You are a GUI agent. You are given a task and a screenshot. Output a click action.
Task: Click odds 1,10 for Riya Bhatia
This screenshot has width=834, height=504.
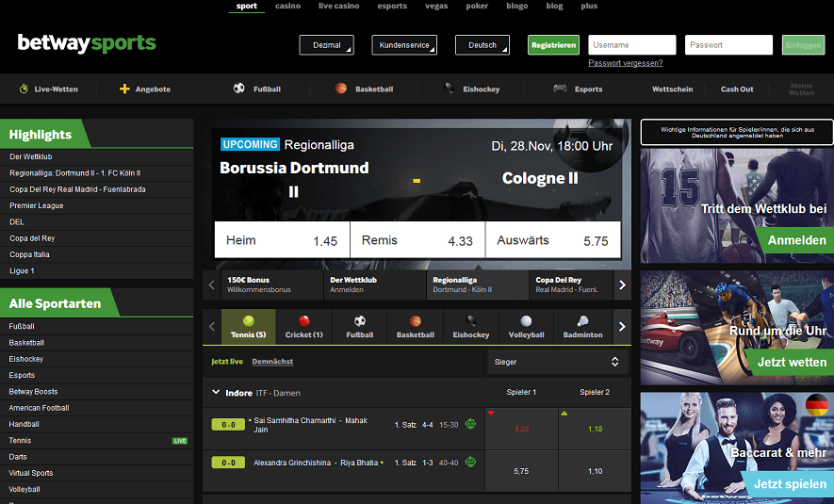pyautogui.click(x=596, y=471)
